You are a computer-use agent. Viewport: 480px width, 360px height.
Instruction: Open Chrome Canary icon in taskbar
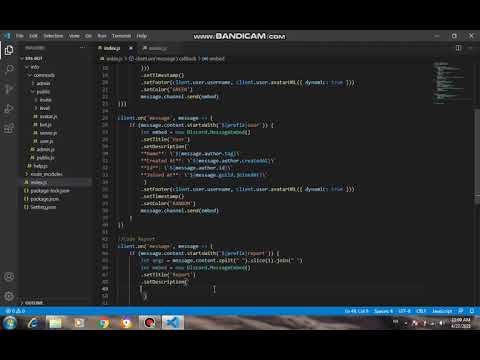click(x=127, y=323)
